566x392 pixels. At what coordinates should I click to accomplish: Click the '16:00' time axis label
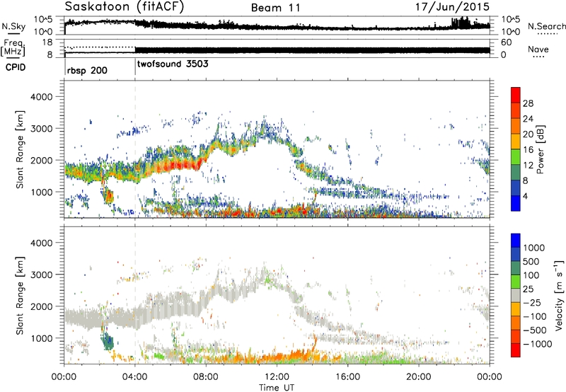point(347,376)
